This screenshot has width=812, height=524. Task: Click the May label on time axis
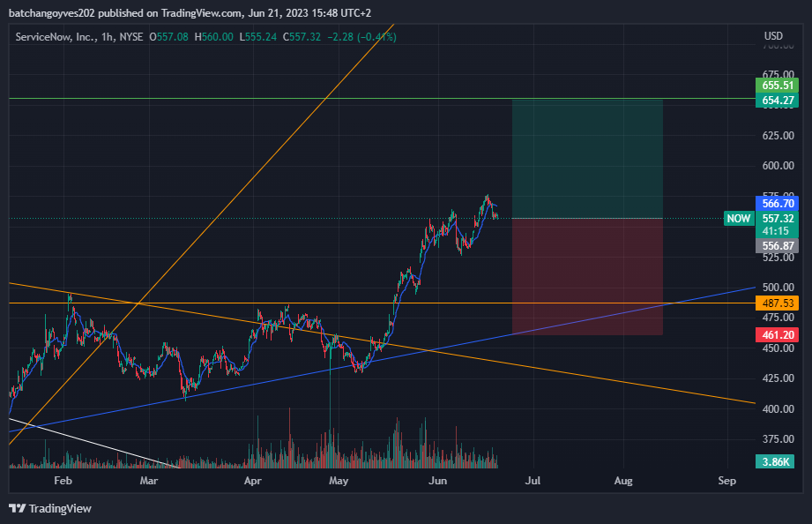click(x=339, y=481)
